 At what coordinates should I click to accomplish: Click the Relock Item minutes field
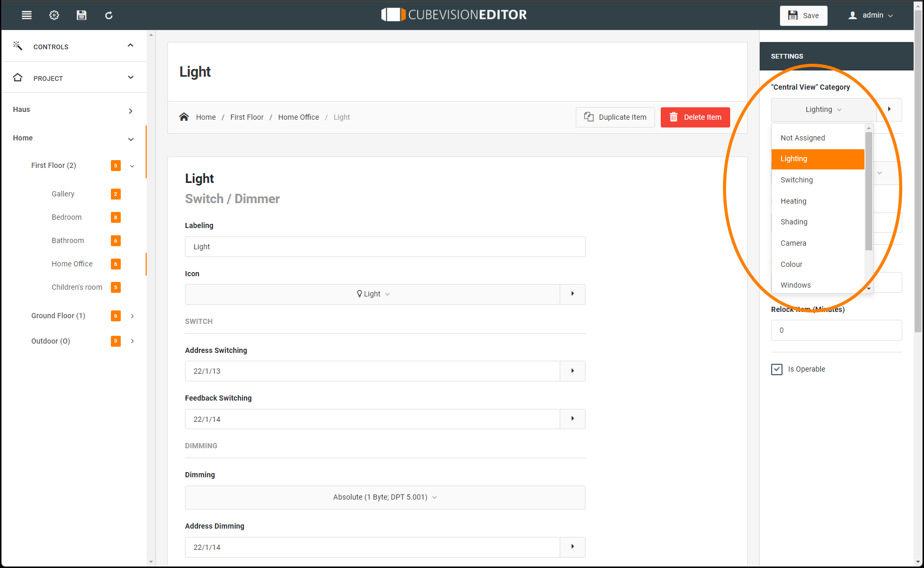pos(836,330)
